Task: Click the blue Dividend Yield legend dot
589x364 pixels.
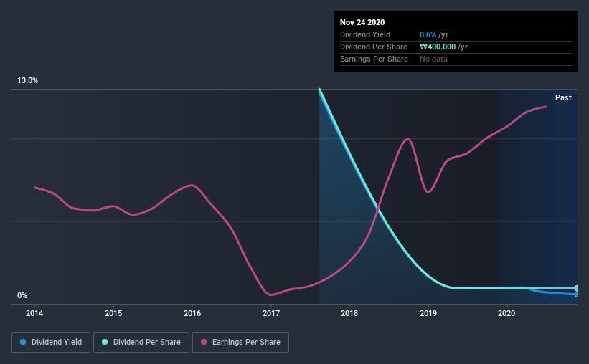Action: coord(23,342)
